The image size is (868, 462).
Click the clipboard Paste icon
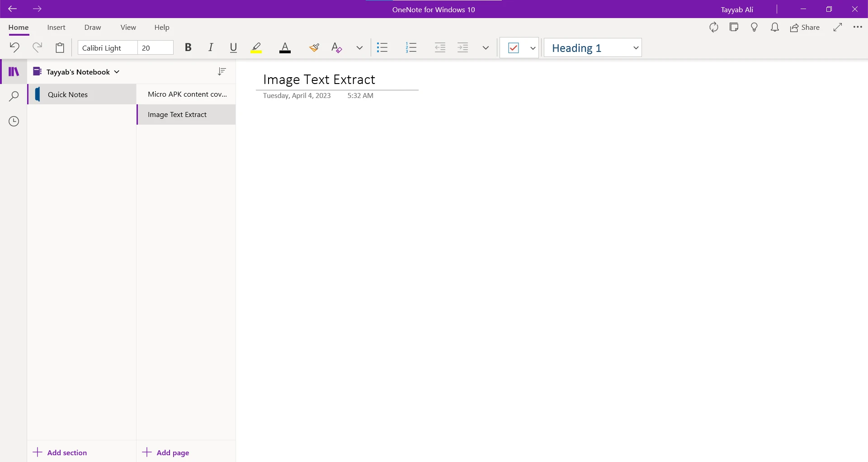(x=60, y=47)
